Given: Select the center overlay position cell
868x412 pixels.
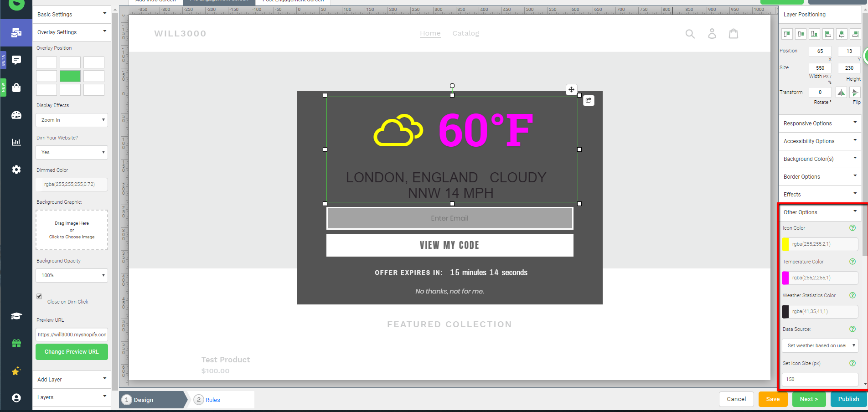Looking at the screenshot, I should point(70,76).
